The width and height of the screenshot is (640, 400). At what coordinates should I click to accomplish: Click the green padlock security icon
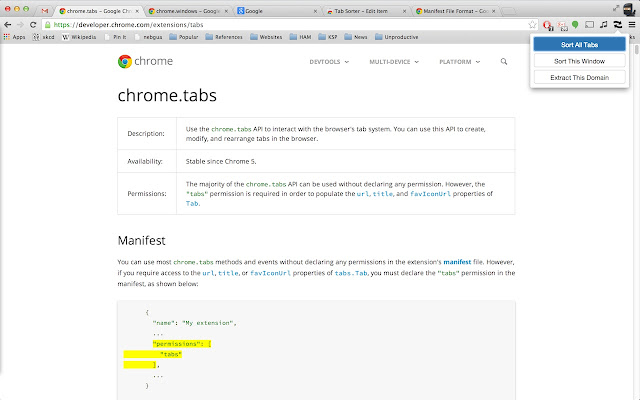click(x=47, y=25)
